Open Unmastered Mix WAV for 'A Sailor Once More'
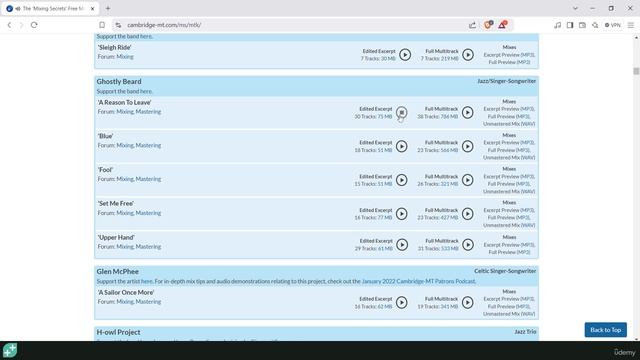Image resolution: width=640 pixels, height=360 pixels. 509,314
